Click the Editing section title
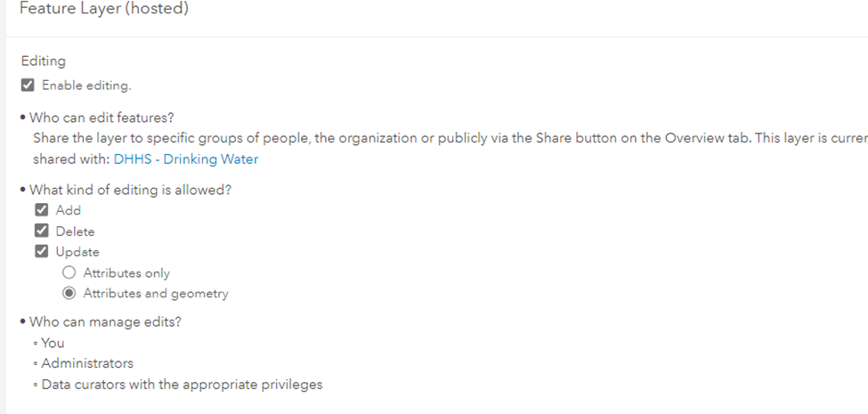The image size is (868, 414). tap(44, 61)
